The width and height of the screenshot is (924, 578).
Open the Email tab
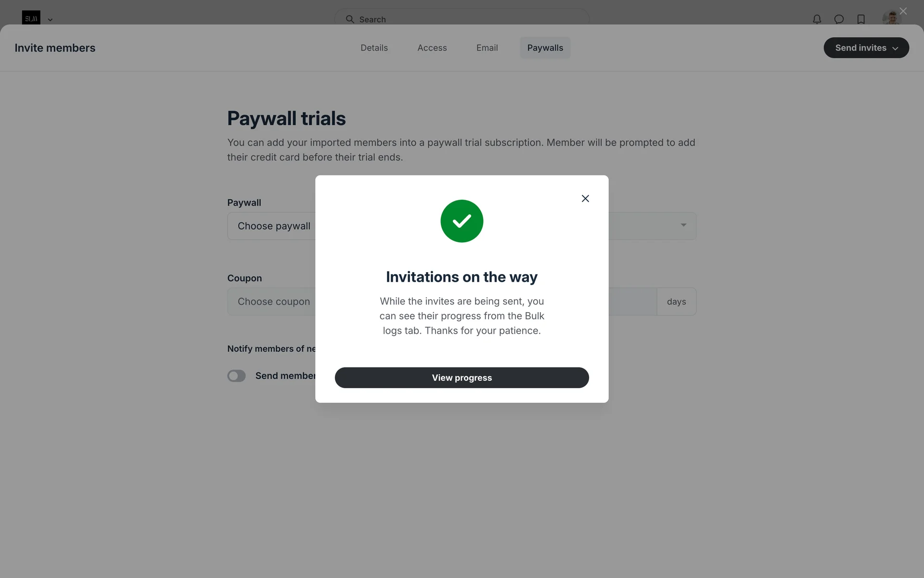487,48
